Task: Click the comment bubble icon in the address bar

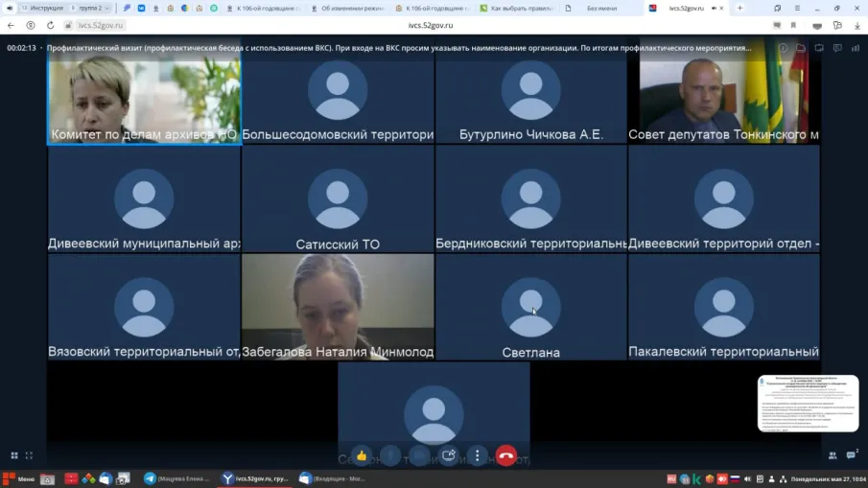Action: (777, 26)
